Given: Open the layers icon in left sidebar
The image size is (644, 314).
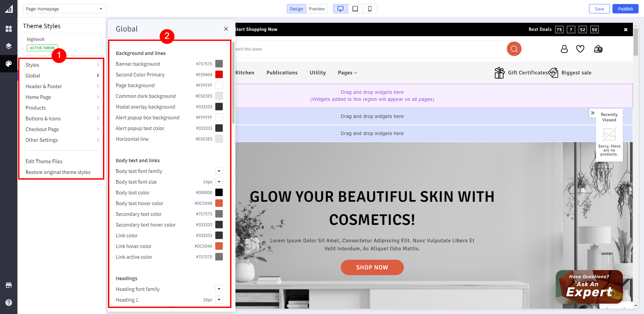Looking at the screenshot, I should [9, 46].
